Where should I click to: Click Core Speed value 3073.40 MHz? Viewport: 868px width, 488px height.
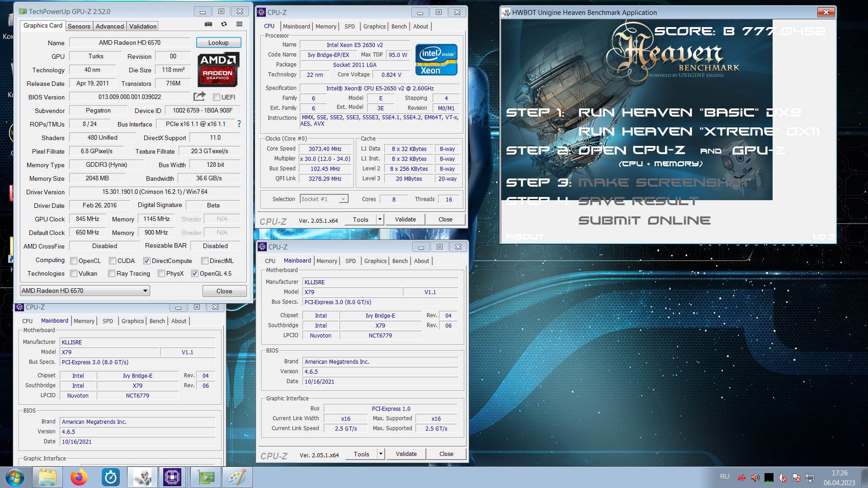[325, 149]
